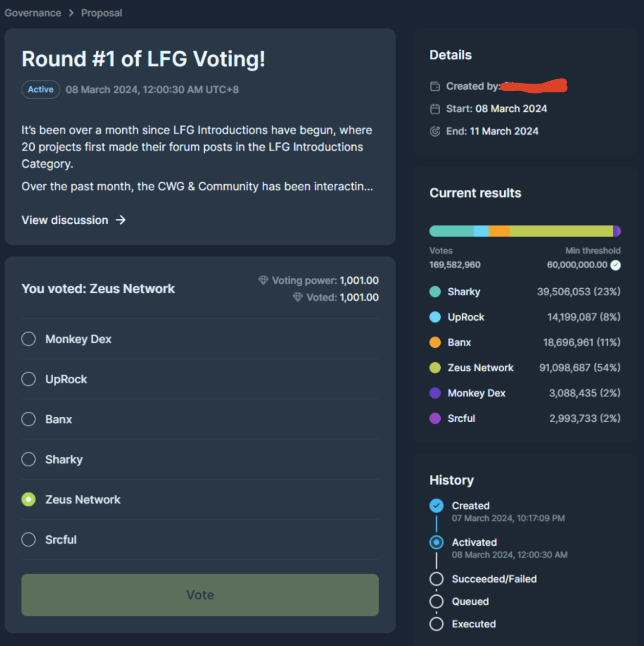Select the Srcful radio option
The width and height of the screenshot is (644, 646).
pos(29,539)
